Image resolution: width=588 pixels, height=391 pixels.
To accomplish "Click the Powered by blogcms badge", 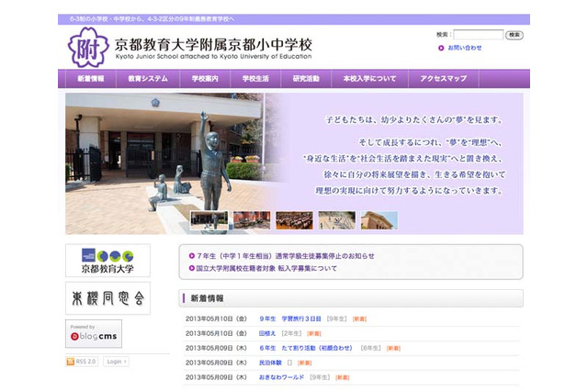I will 94,333.
